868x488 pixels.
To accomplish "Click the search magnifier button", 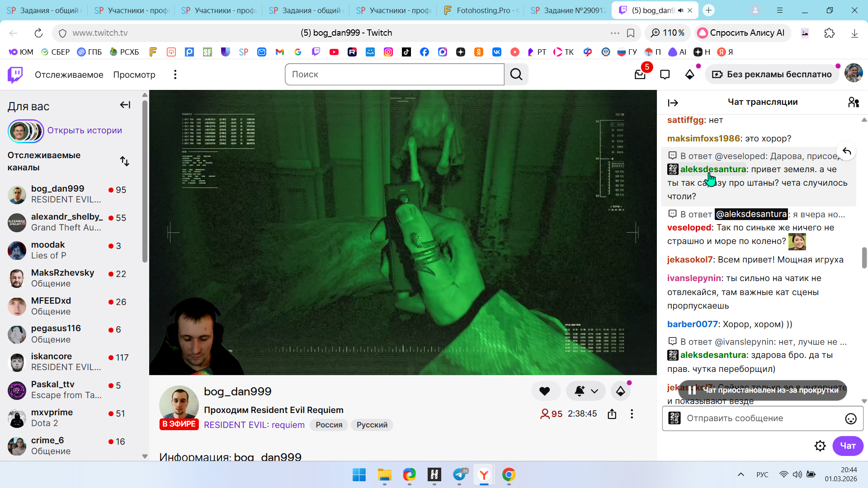I will pyautogui.click(x=516, y=75).
